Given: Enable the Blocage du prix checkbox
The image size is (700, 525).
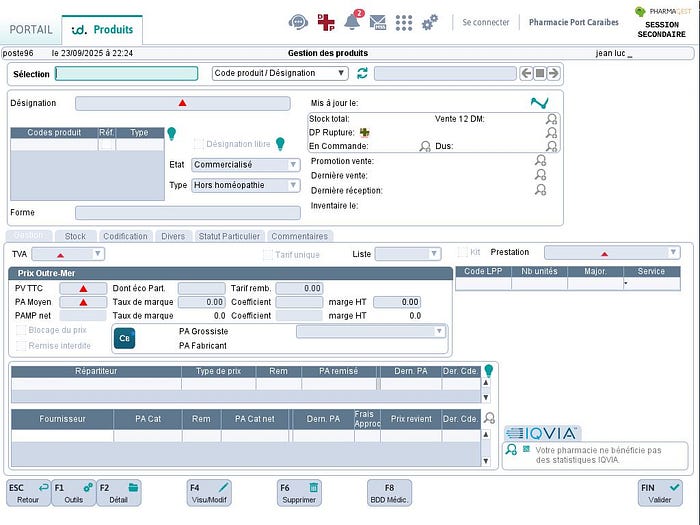Looking at the screenshot, I should pos(21,330).
